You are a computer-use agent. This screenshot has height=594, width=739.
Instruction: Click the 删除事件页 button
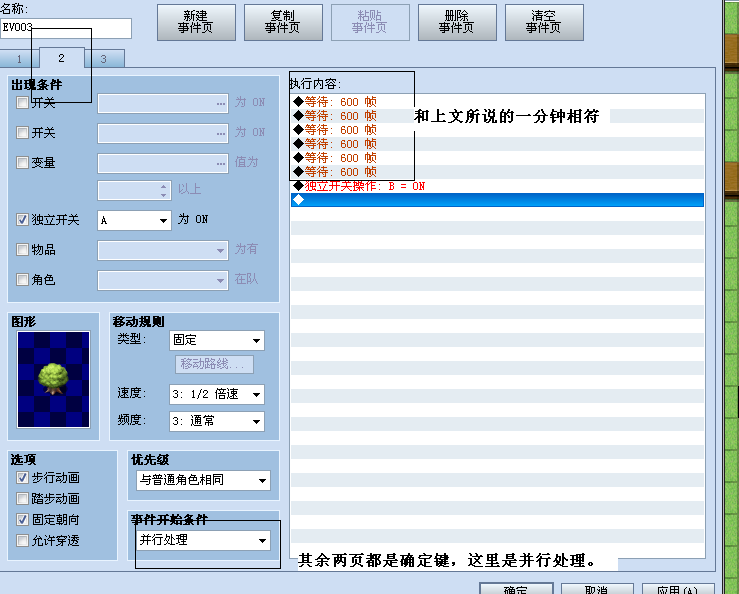[x=457, y=22]
